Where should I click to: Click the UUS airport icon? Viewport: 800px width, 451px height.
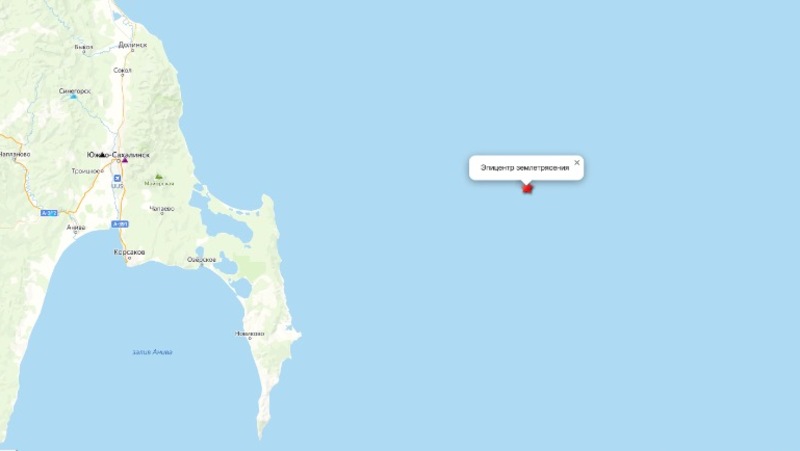point(117,178)
